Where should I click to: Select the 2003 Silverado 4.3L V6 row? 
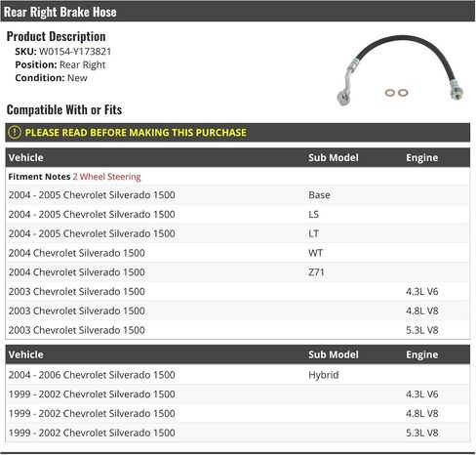(238, 291)
